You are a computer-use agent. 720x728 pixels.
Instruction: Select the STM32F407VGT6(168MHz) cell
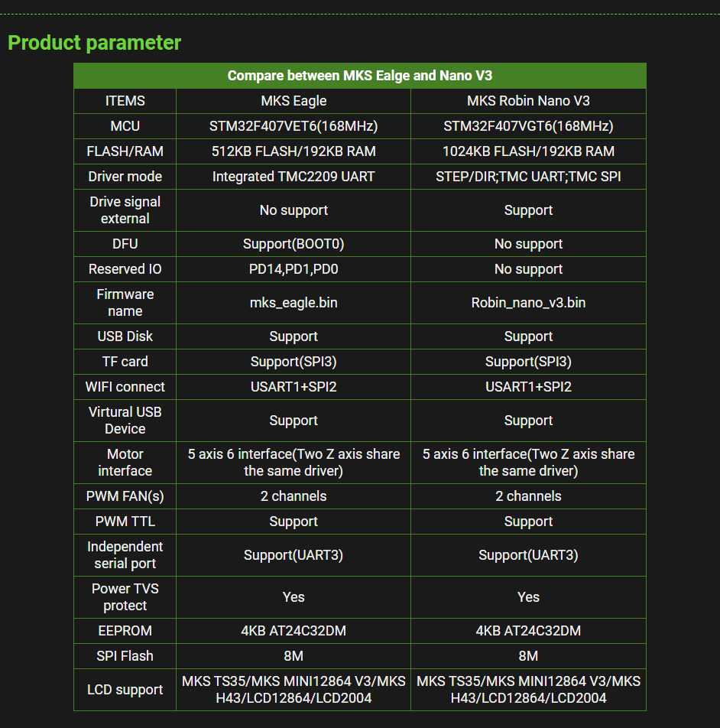click(528, 126)
